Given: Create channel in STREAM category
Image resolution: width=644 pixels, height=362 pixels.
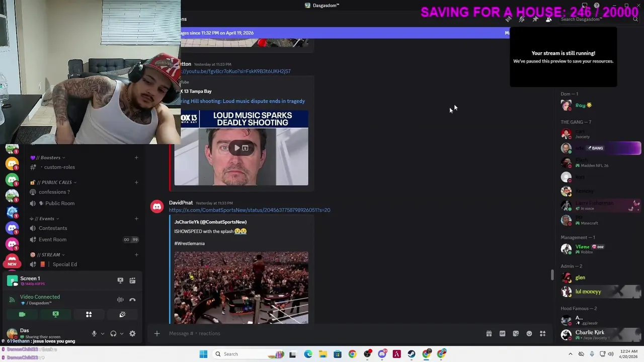Looking at the screenshot, I should tap(136, 254).
